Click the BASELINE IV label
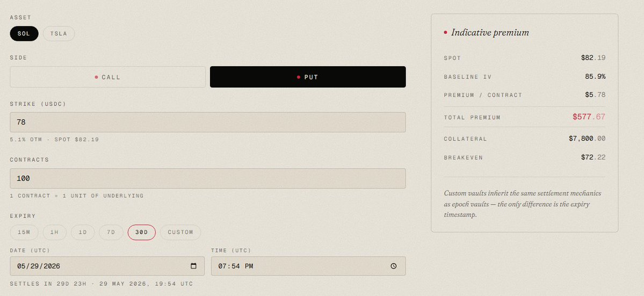Image resolution: width=644 pixels, height=296 pixels. point(467,77)
